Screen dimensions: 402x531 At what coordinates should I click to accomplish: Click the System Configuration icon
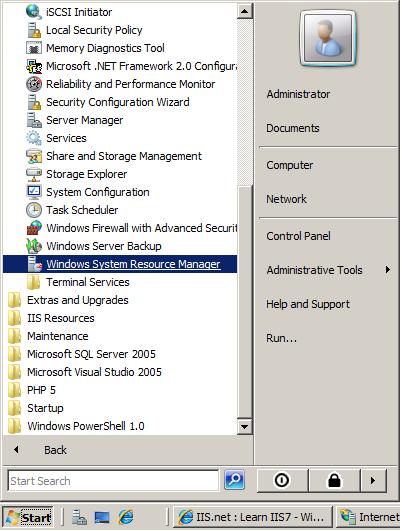(x=34, y=192)
